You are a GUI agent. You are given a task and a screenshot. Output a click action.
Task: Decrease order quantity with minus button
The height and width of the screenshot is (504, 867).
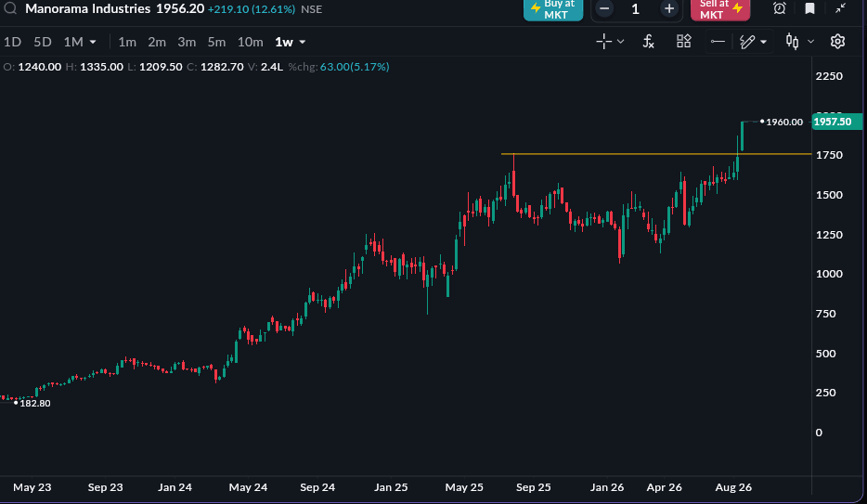point(605,9)
